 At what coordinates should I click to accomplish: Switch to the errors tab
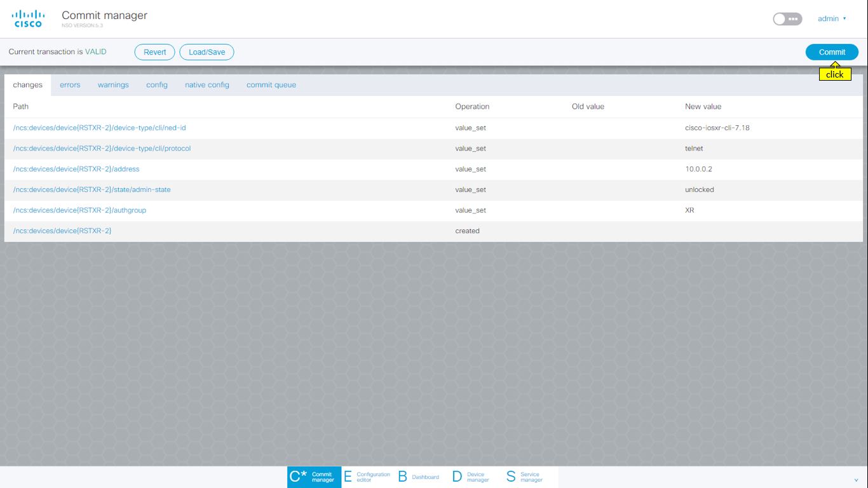[x=70, y=85]
